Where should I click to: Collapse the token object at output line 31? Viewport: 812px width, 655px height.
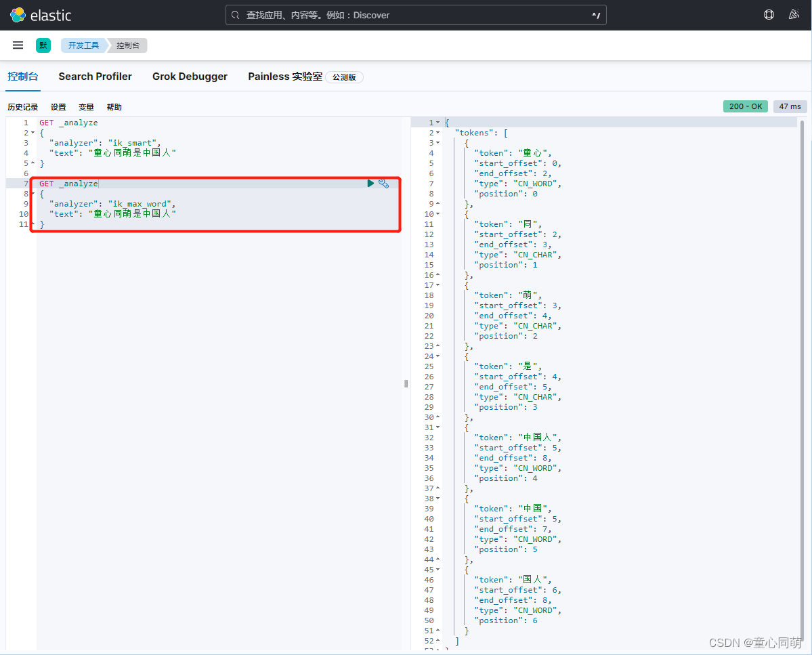pos(438,427)
